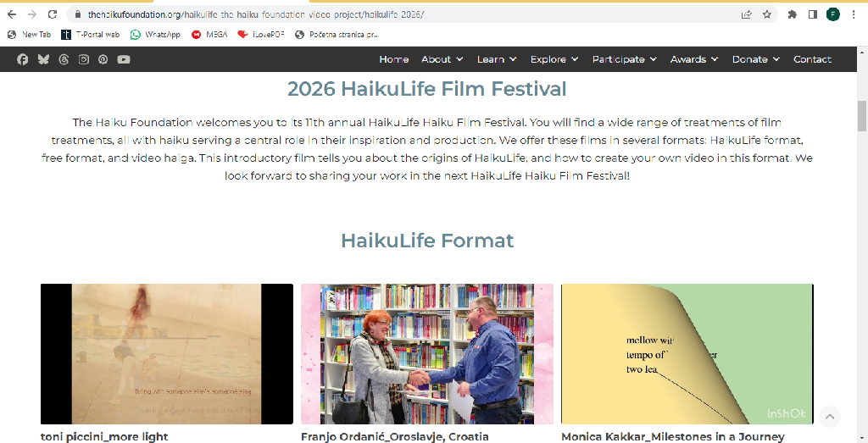This screenshot has width=868, height=443.
Task: Reload the page
Action: click(52, 14)
